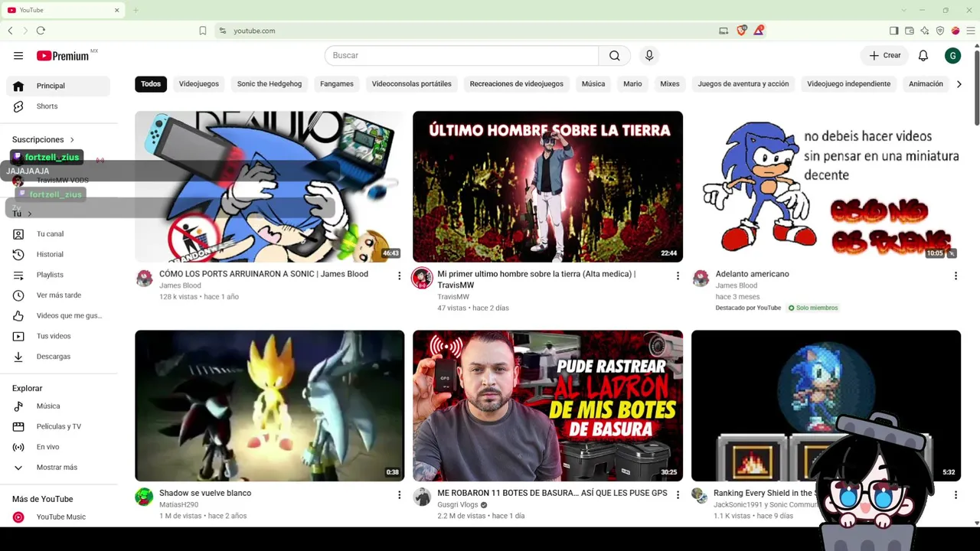Open the account avatar menu
This screenshot has height=551, width=980.
(952, 56)
